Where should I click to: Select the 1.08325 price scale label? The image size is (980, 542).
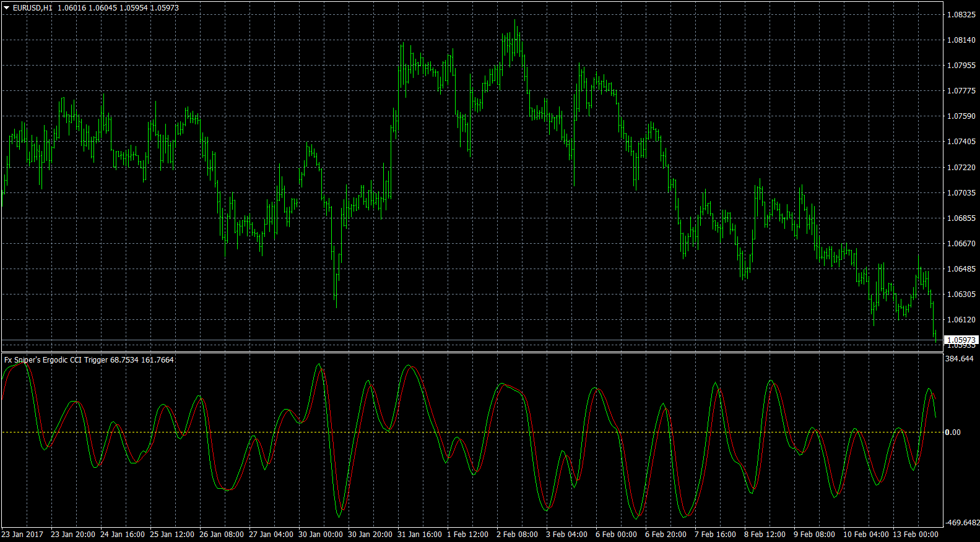click(961, 15)
